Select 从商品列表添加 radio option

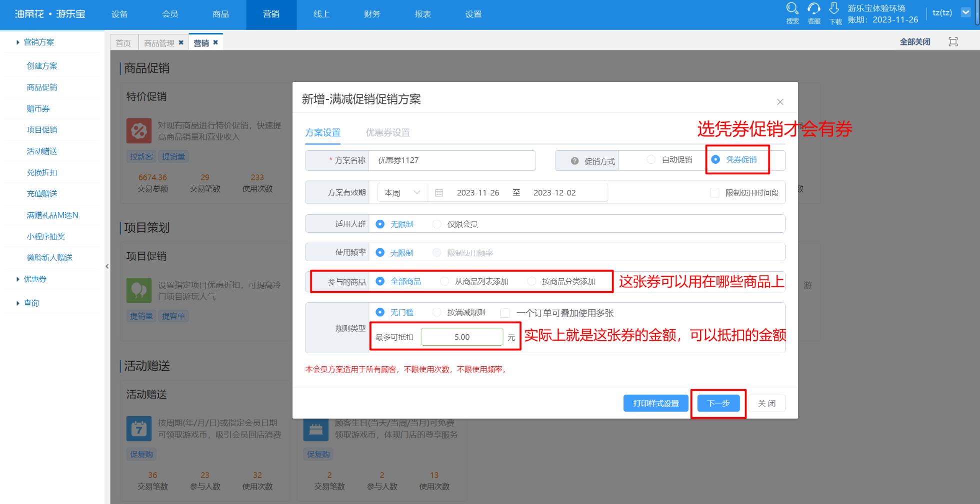click(x=444, y=281)
